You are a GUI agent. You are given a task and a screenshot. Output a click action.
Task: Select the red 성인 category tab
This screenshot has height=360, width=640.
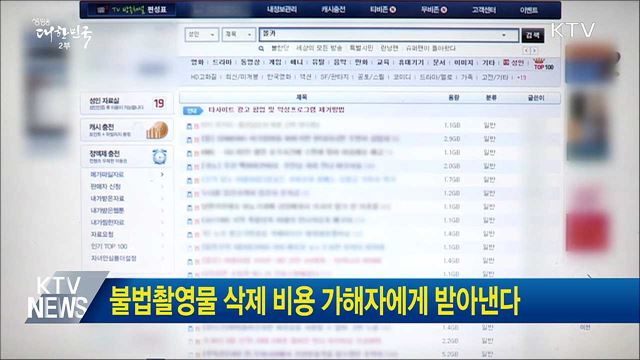(513, 62)
